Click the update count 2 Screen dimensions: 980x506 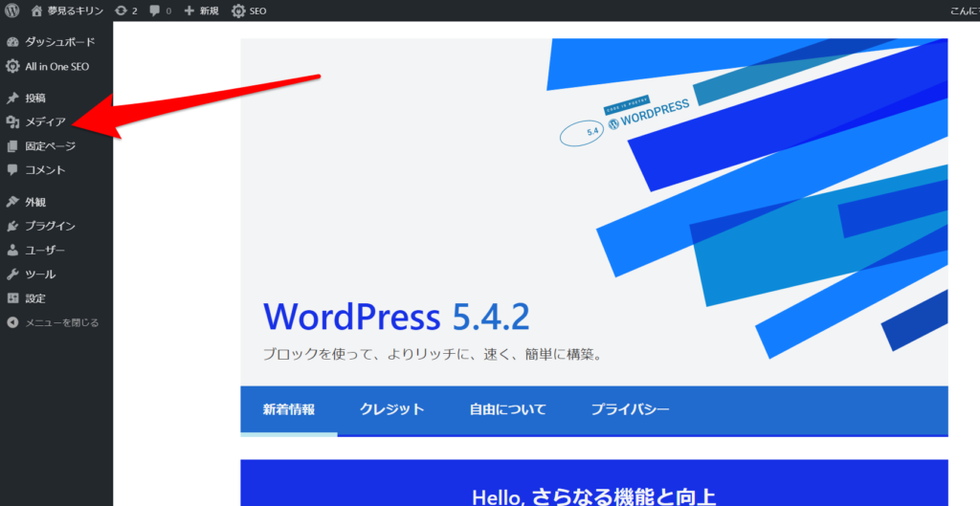point(134,11)
